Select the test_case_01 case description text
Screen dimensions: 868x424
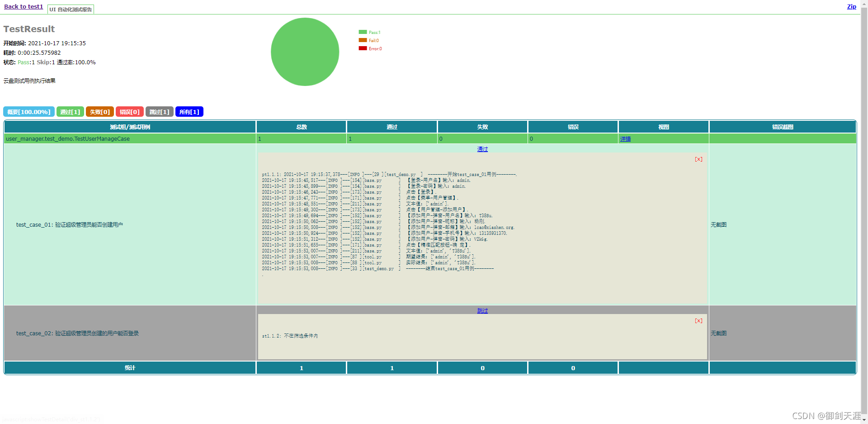[x=70, y=225]
